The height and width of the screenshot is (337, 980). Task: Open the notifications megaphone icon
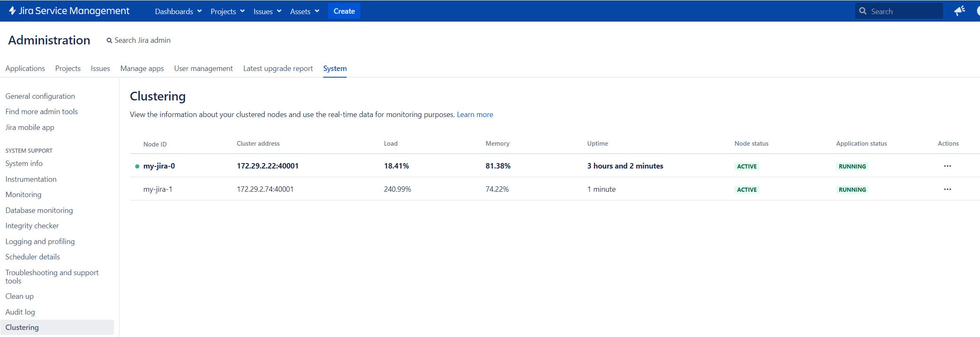click(959, 11)
